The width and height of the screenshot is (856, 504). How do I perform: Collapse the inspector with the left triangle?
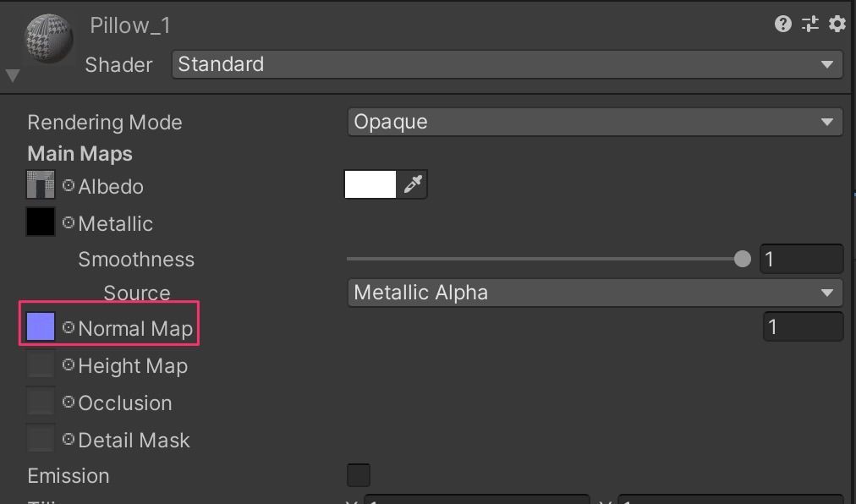[12, 75]
